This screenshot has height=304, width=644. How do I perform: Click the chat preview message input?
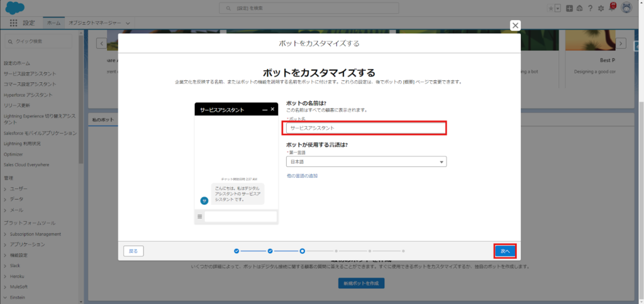tap(241, 217)
